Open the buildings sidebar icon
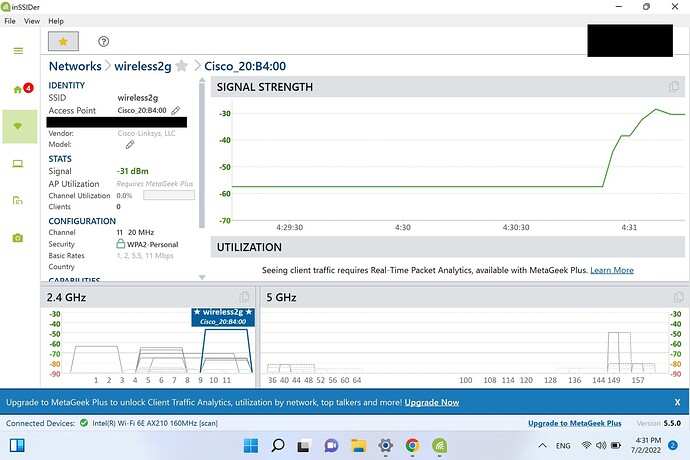The height and width of the screenshot is (460, 690). [18, 201]
